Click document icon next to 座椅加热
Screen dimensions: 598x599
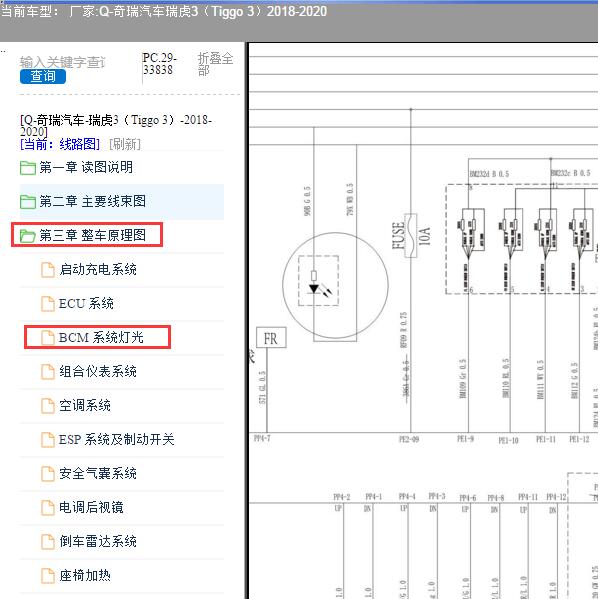point(48,576)
